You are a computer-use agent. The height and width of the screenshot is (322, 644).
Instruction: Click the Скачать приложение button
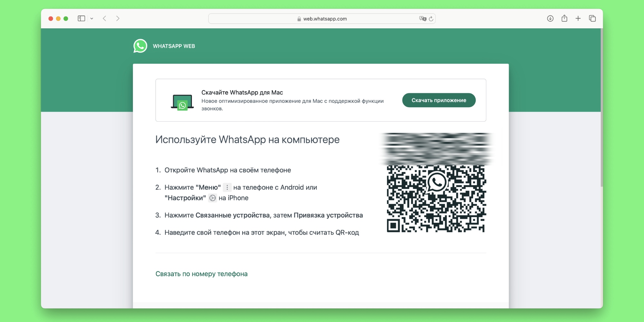(439, 100)
